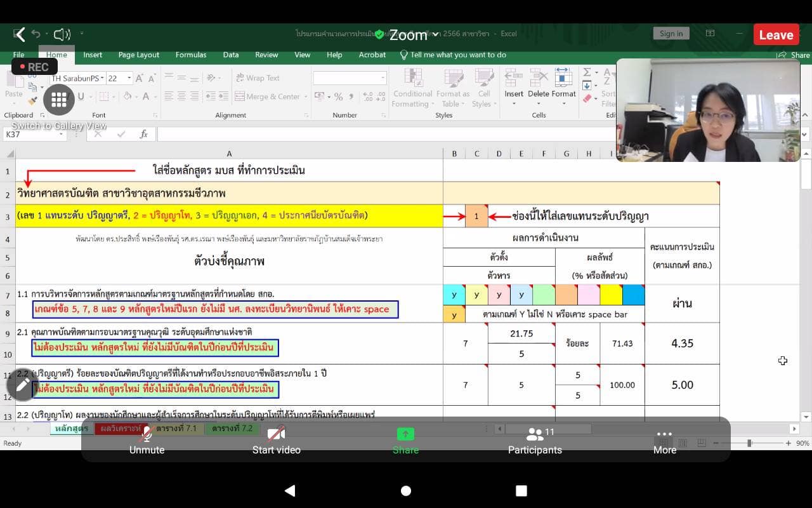The image size is (812, 508).
Task: Toggle Underline formatting
Action: 81,97
